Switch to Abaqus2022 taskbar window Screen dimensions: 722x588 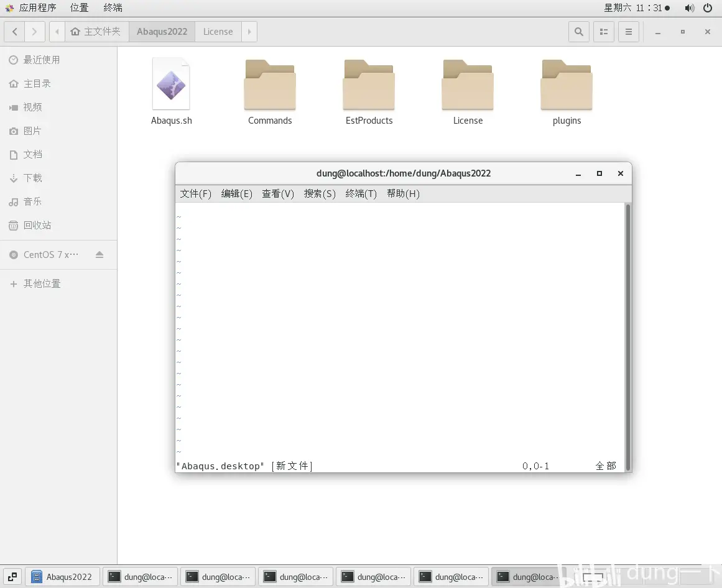[62, 577]
